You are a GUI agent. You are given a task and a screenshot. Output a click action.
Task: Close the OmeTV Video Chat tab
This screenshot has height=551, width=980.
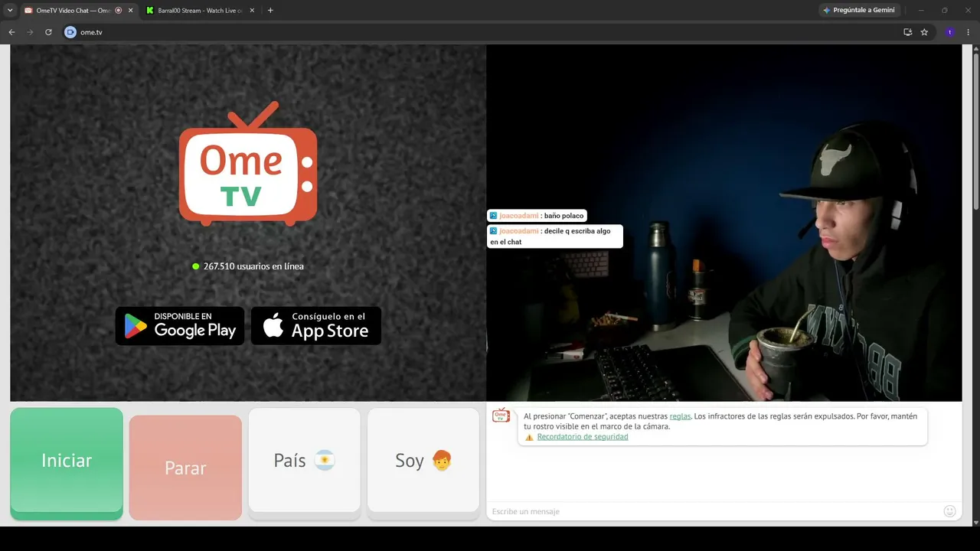pyautogui.click(x=130, y=11)
